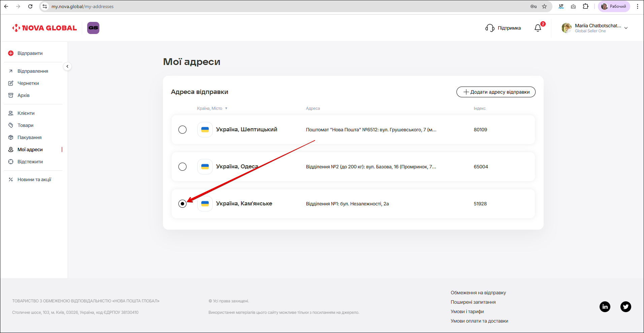644x333 pixels.
Task: Click the Поштомат №6512 address text
Action: (371, 130)
